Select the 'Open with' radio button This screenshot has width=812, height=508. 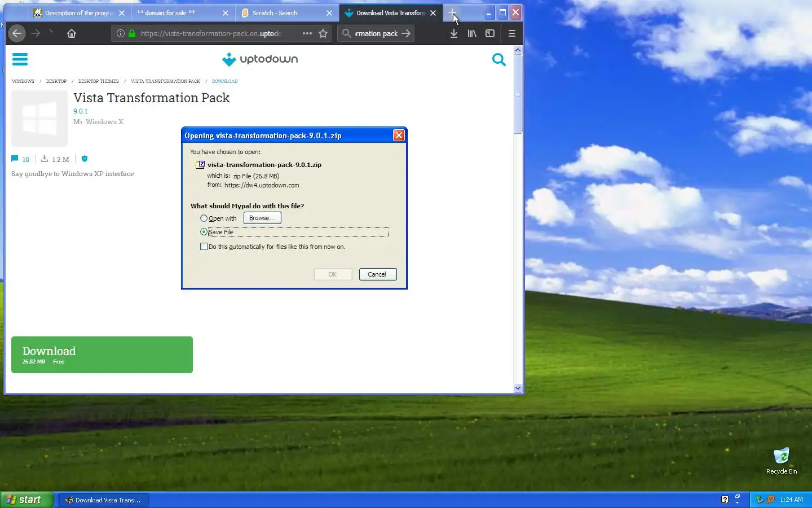pyautogui.click(x=204, y=218)
